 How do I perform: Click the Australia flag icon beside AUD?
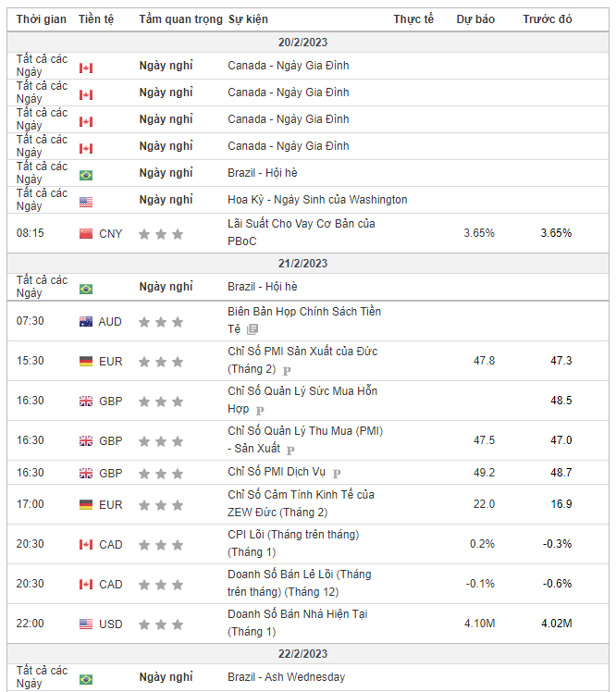click(86, 321)
